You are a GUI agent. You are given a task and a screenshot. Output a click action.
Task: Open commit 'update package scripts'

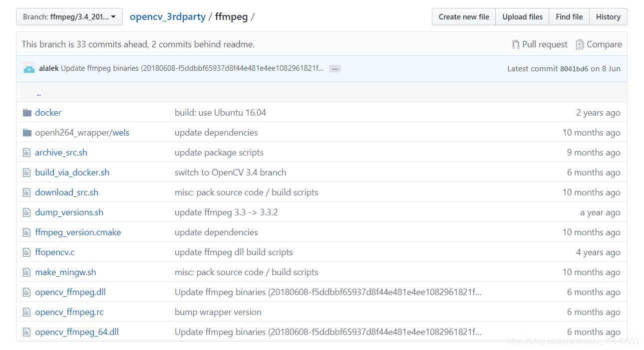[x=219, y=153]
